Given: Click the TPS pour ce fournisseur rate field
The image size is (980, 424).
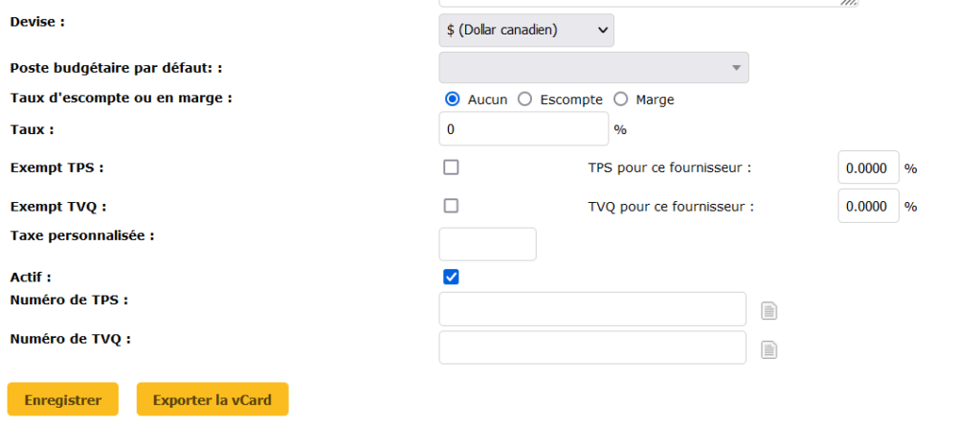Looking at the screenshot, I should click(869, 167).
